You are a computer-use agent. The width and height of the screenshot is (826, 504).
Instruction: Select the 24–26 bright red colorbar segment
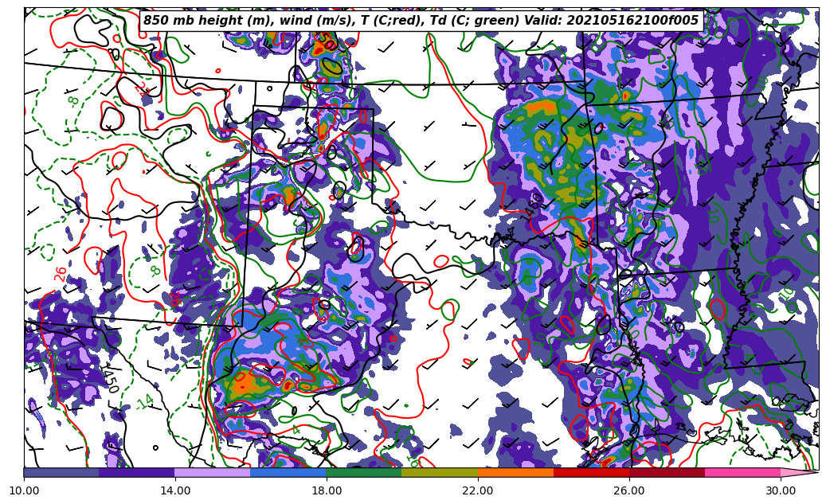click(591, 472)
